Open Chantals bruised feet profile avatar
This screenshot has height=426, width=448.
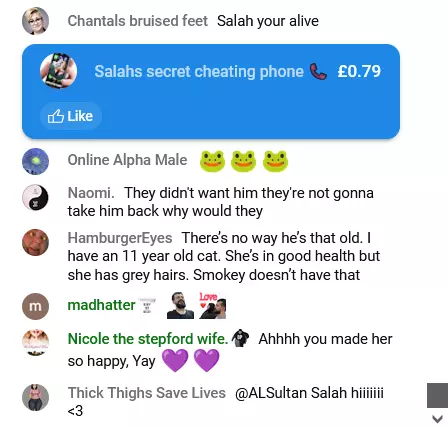click(x=35, y=21)
